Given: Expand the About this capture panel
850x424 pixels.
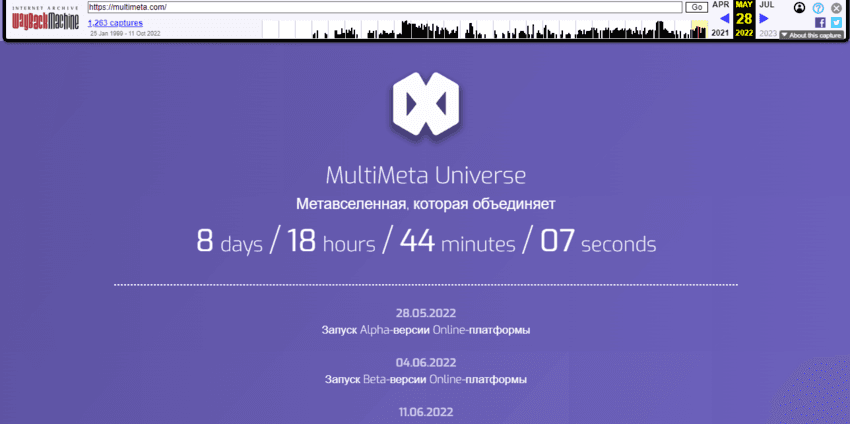Looking at the screenshot, I should coord(811,35).
